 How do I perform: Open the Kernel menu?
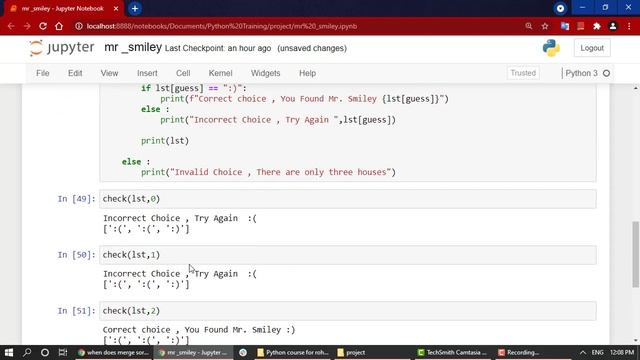click(x=220, y=73)
